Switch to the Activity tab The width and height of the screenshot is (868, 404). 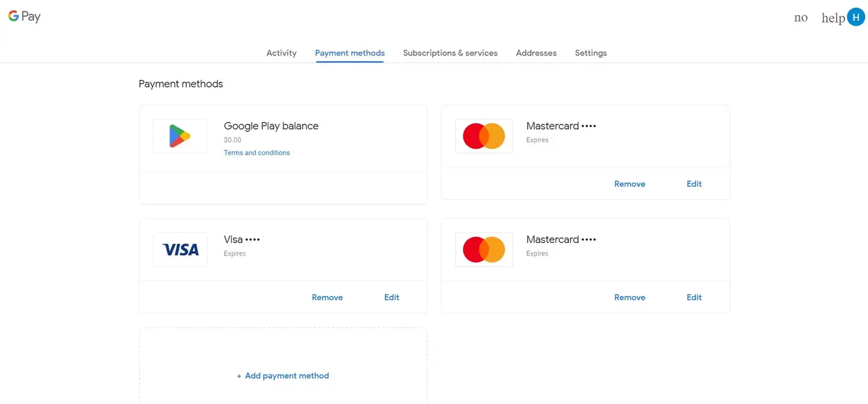pos(281,53)
